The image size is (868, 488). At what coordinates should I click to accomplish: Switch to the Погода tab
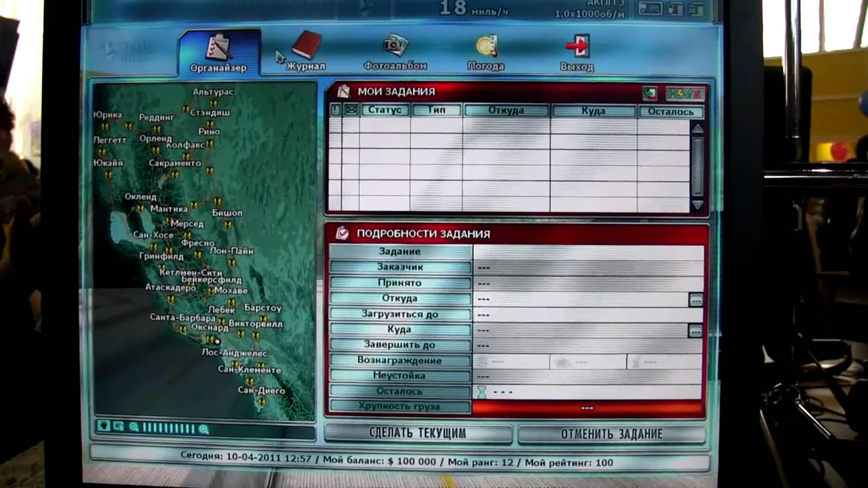coord(486,52)
